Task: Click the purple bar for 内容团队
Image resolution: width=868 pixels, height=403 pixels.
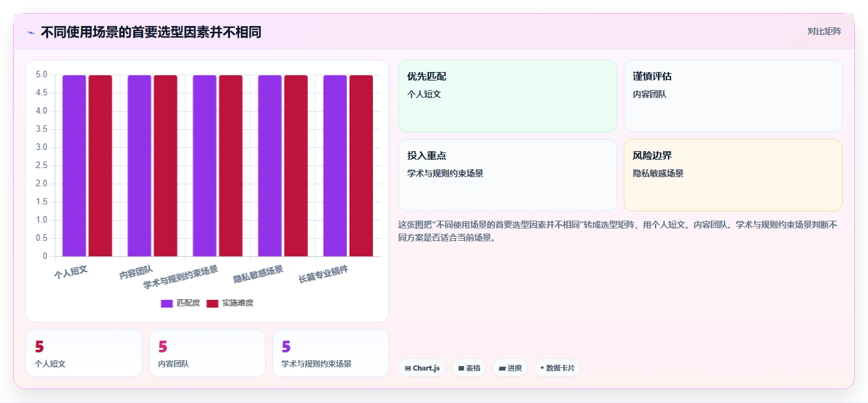Action: 139,165
